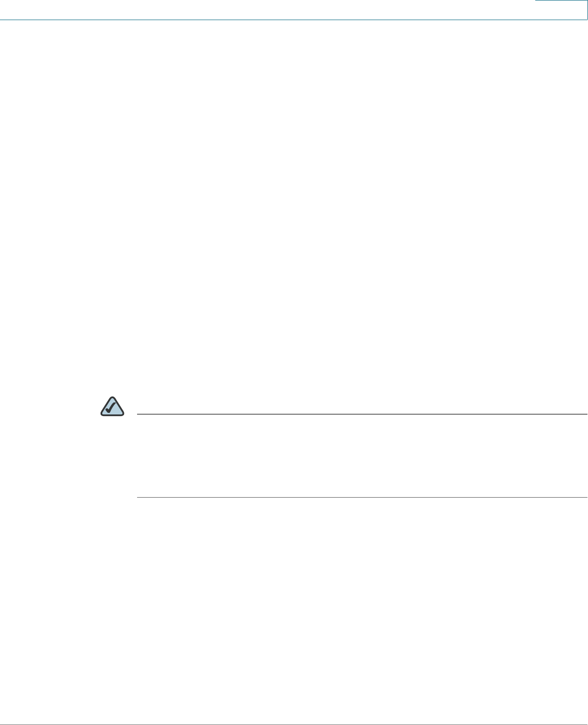Click the bottom edge of the header chapter box
This screenshot has height=725, width=588.
click(561, 20)
